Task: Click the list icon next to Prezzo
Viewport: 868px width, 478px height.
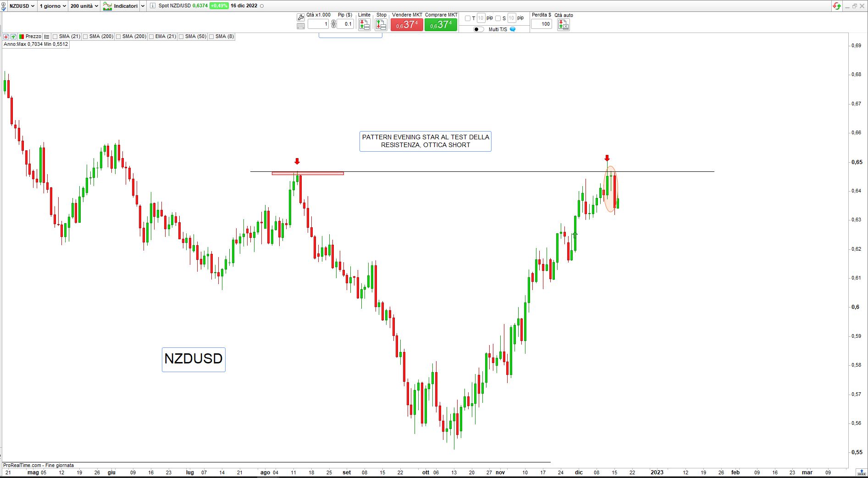Action: [x=47, y=37]
